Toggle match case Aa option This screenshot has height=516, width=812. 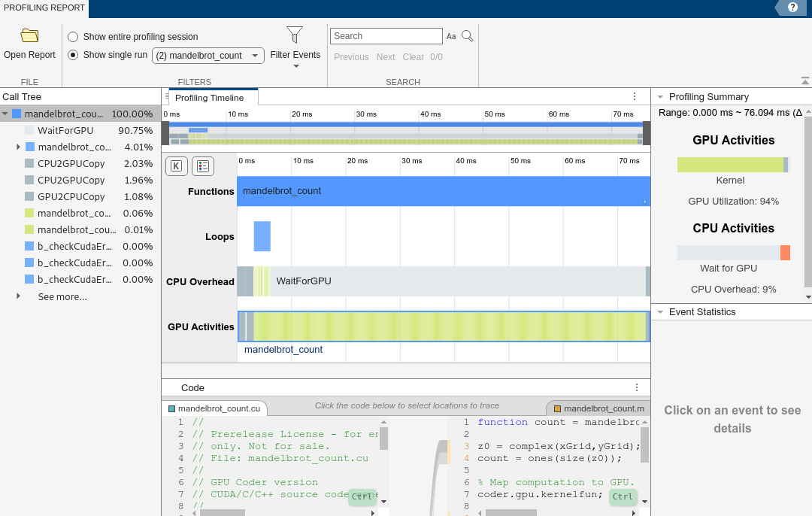click(x=451, y=36)
